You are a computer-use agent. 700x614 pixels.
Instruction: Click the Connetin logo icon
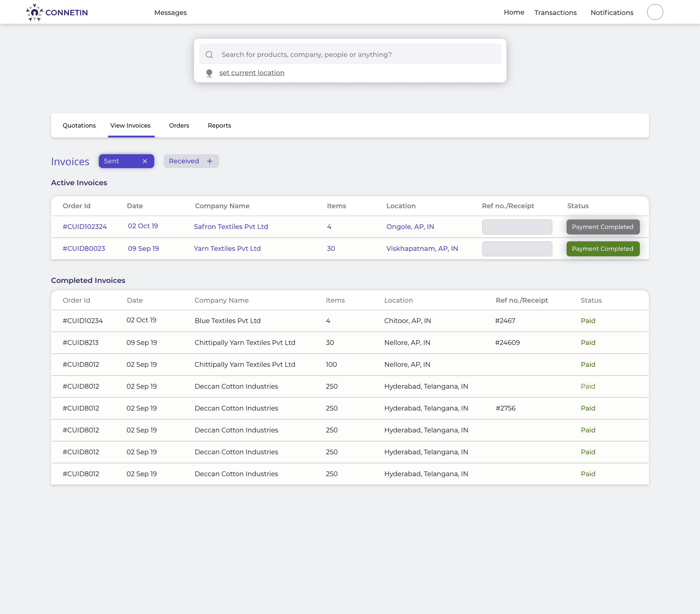point(34,12)
